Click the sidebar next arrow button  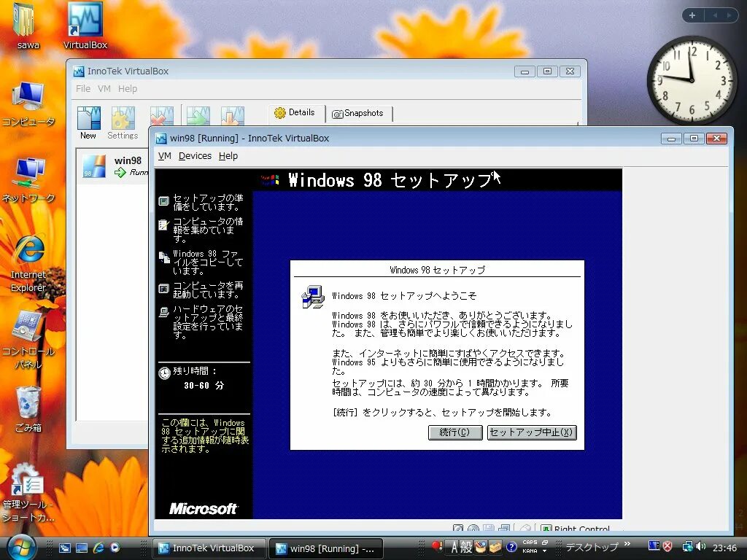[x=729, y=15]
